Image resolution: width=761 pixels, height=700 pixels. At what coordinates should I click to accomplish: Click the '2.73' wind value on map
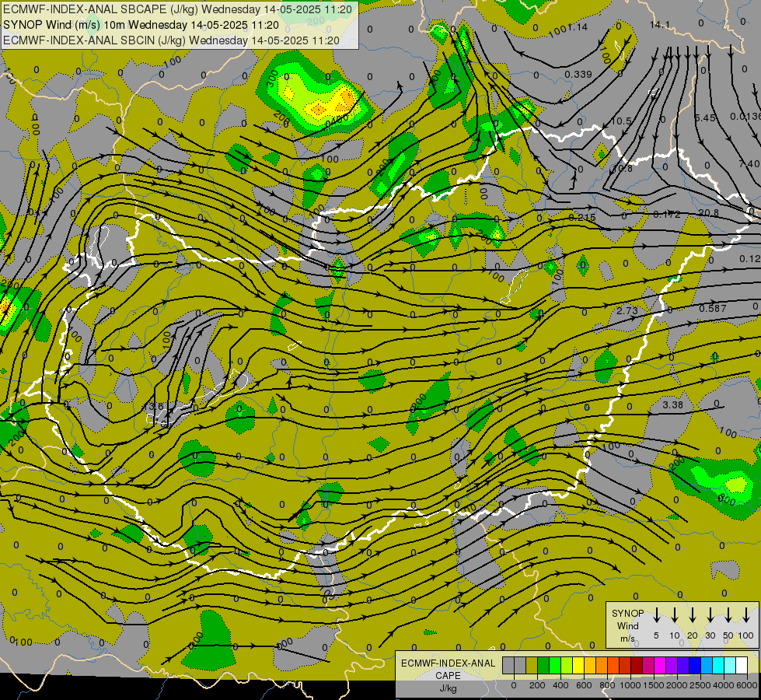(x=627, y=310)
